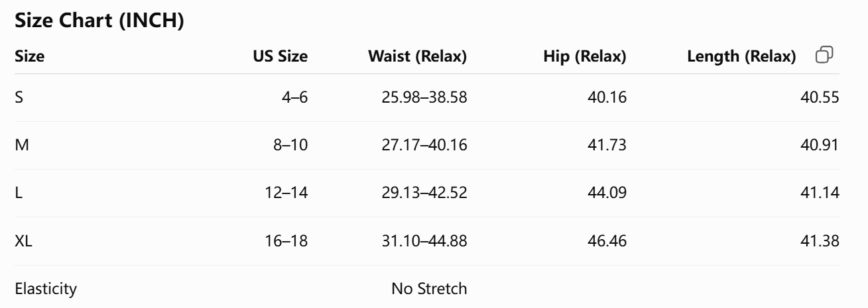The height and width of the screenshot is (308, 868).
Task: Select the S size row label
Action: [x=19, y=97]
